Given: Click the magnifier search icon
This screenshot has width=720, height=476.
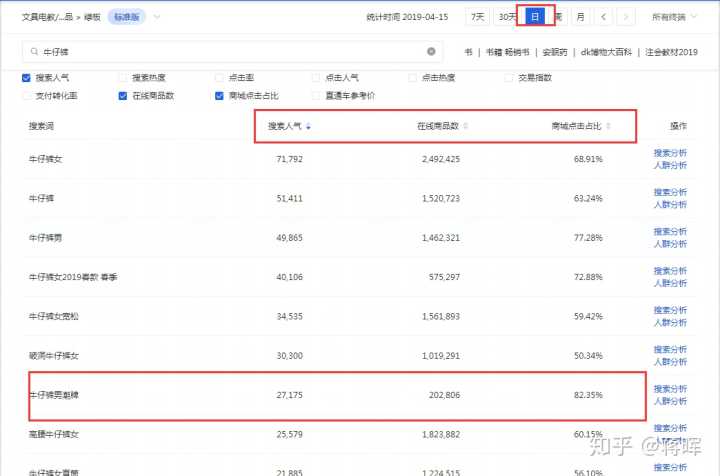Looking at the screenshot, I should click(36, 51).
